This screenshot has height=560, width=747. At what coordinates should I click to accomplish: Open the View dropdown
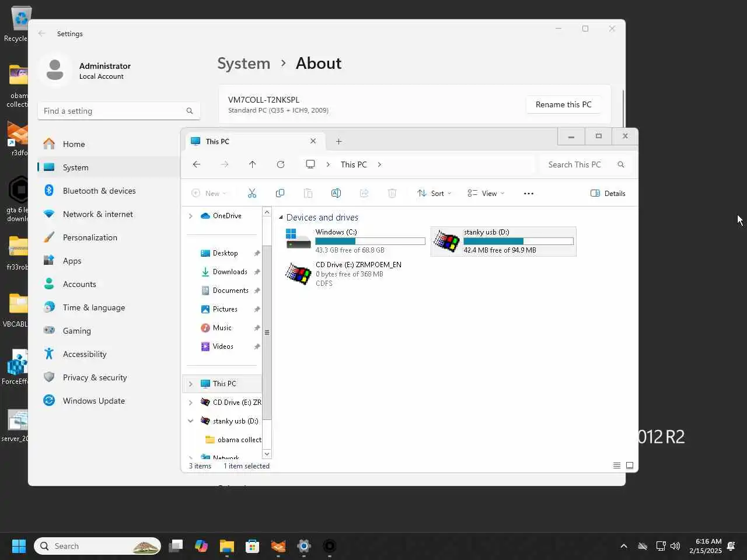click(x=486, y=194)
